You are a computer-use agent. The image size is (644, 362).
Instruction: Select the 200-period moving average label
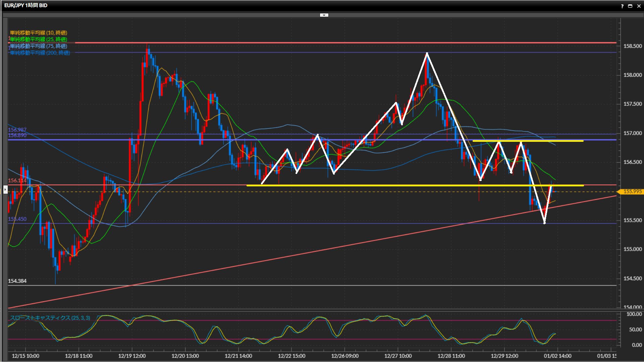(x=40, y=53)
